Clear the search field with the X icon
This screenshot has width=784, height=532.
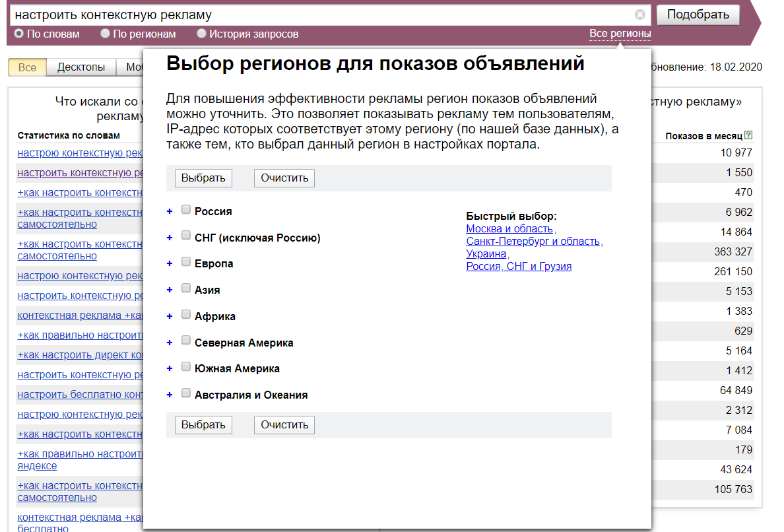tap(639, 15)
